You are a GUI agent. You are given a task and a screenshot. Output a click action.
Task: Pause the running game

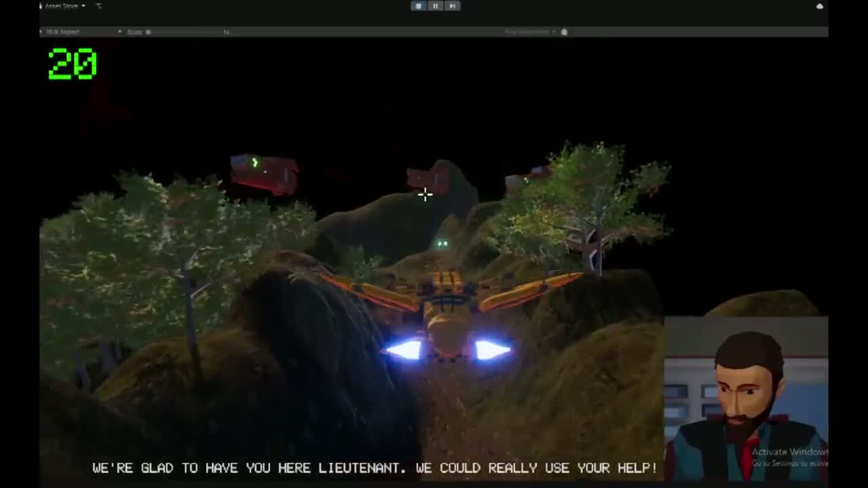click(x=435, y=5)
